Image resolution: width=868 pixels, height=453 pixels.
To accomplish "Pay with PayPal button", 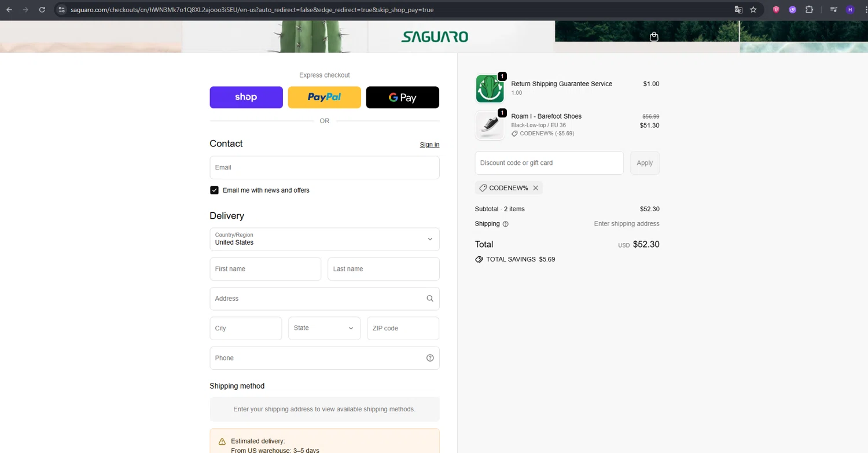I will 325,97.
